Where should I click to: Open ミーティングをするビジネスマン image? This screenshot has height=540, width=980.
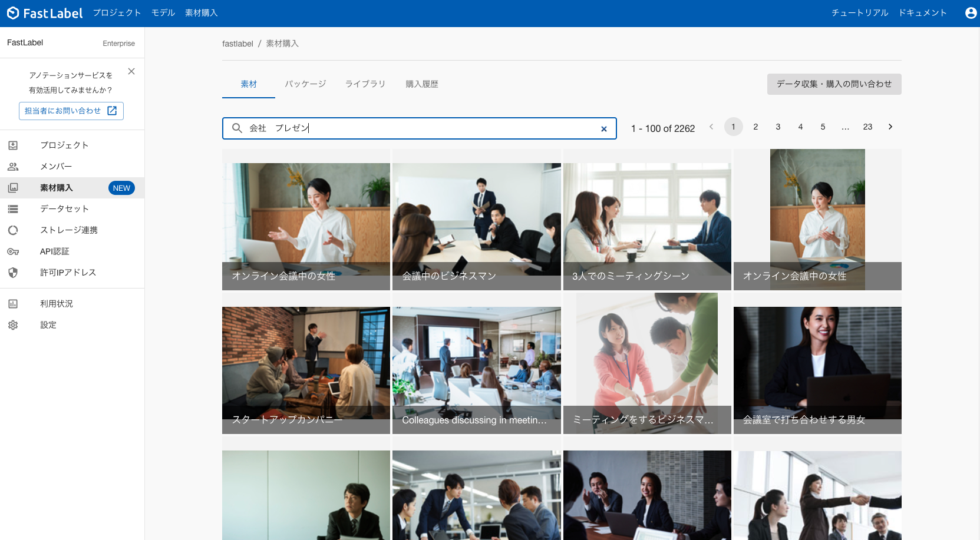coord(647,363)
